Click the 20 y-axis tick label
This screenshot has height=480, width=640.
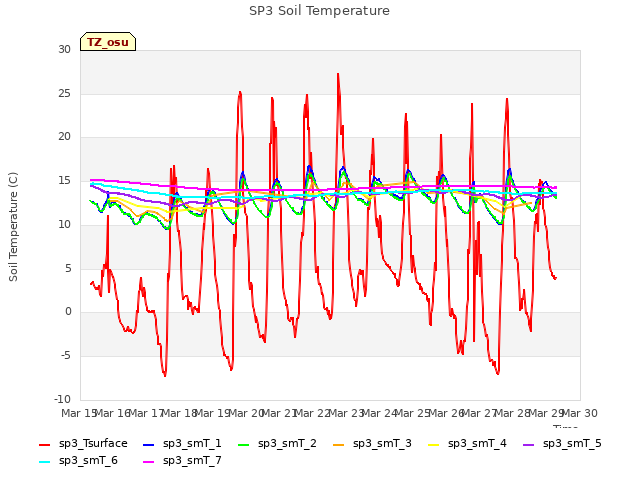(64, 137)
